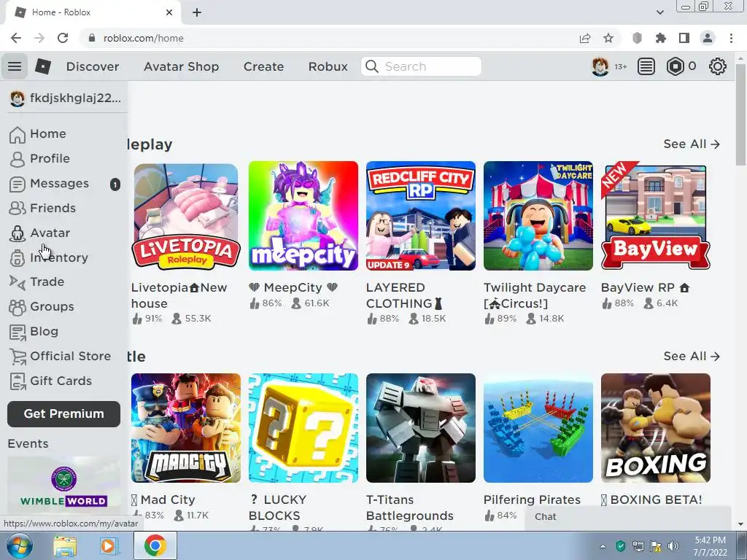Viewport: 747px width, 560px height.
Task: Go back in browser history
Action: pos(16,38)
